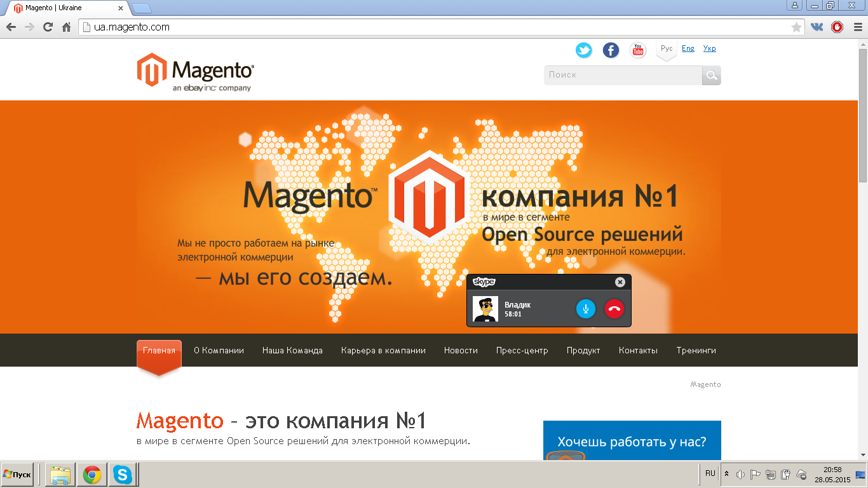Open the Пресс-центр menu item
The image size is (868, 488).
click(522, 350)
